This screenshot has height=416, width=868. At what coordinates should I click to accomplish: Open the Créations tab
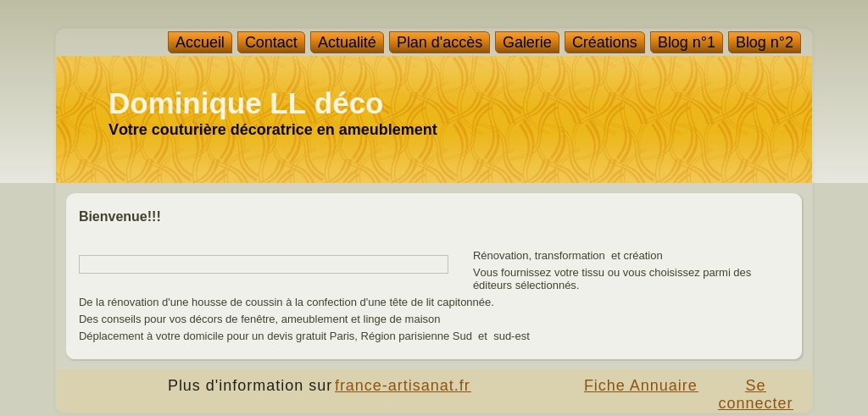click(x=604, y=42)
